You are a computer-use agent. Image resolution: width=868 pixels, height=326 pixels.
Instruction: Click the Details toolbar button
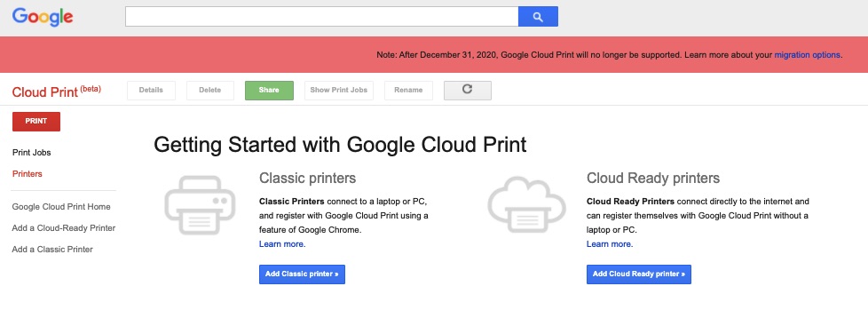[x=151, y=91]
